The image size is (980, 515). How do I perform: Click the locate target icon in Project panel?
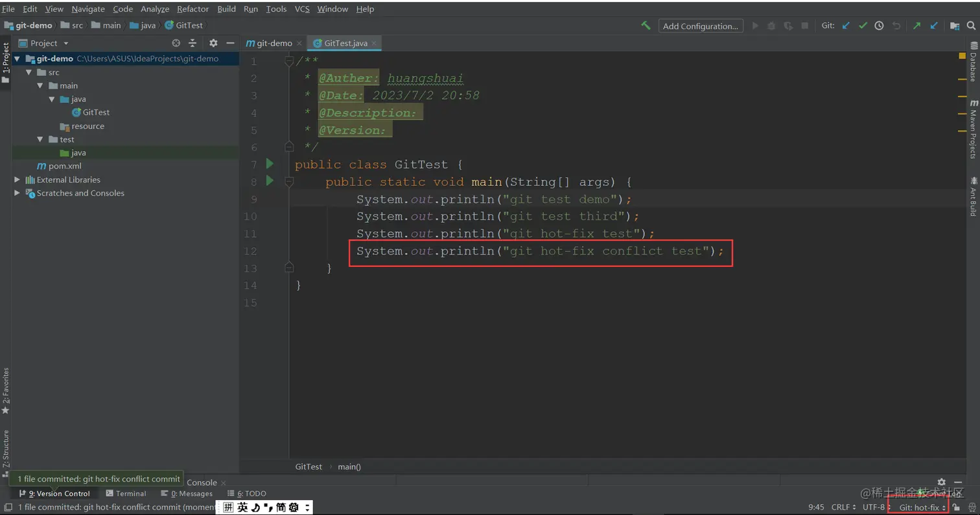pos(176,43)
